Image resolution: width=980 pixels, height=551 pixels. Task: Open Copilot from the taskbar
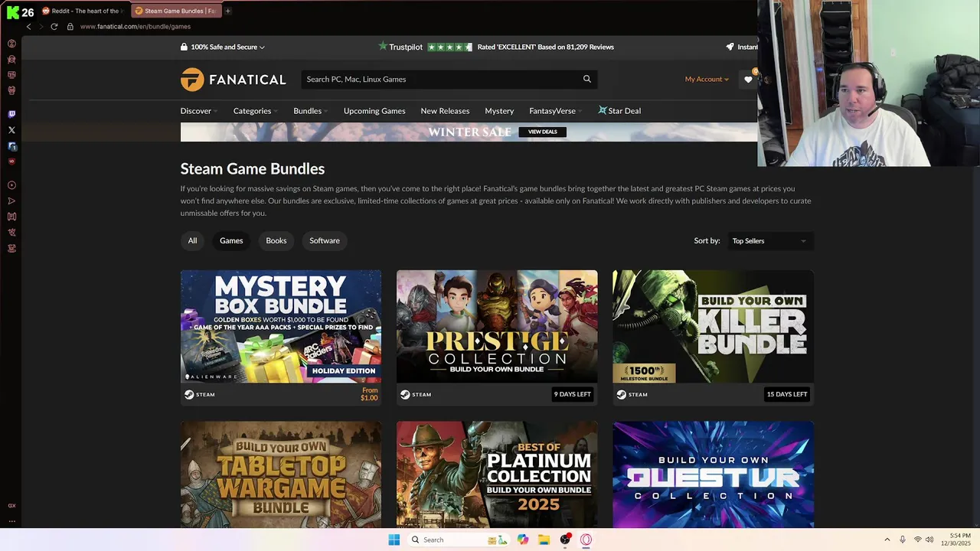(x=523, y=540)
